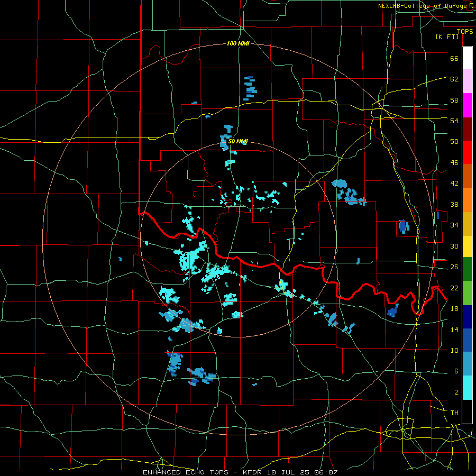Select legend value "18"
Screen dimensions: 476x476
click(454, 309)
